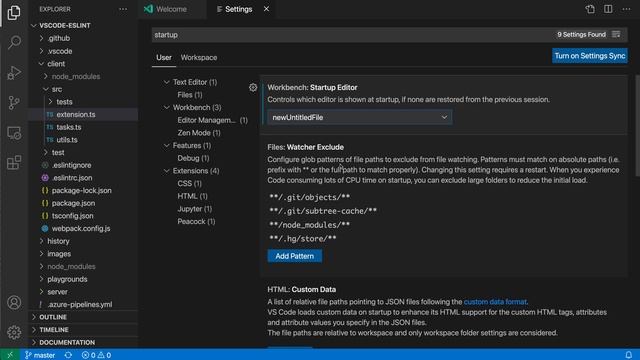Open the Explorer view in activity bar
This screenshot has height=360, width=640.
coord(14,13)
